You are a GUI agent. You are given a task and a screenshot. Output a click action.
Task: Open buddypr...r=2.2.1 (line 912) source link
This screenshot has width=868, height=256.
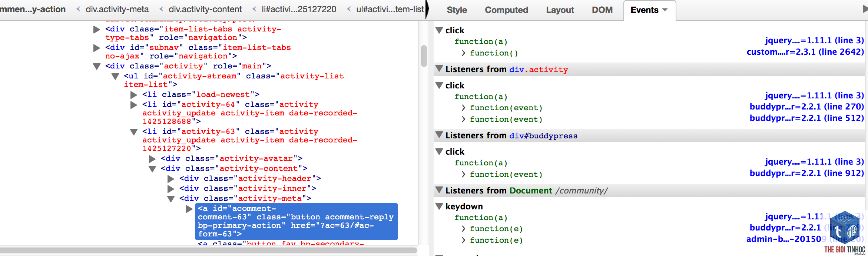click(806, 173)
